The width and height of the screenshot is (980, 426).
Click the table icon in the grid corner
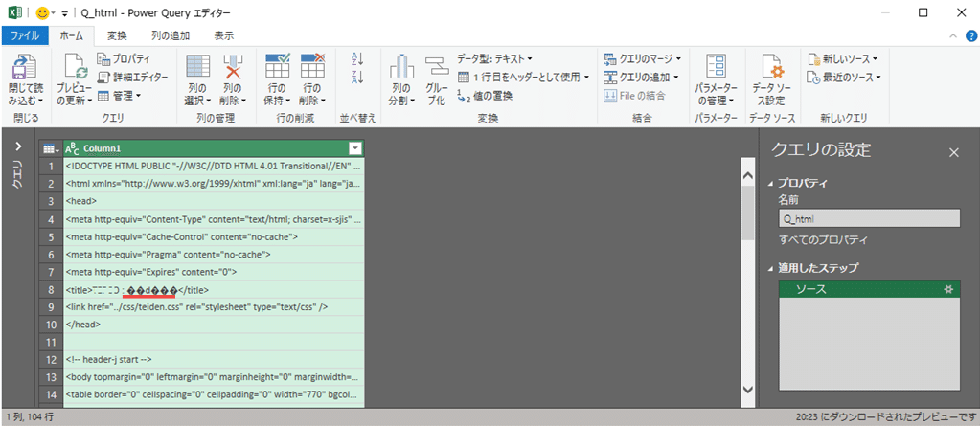point(51,148)
